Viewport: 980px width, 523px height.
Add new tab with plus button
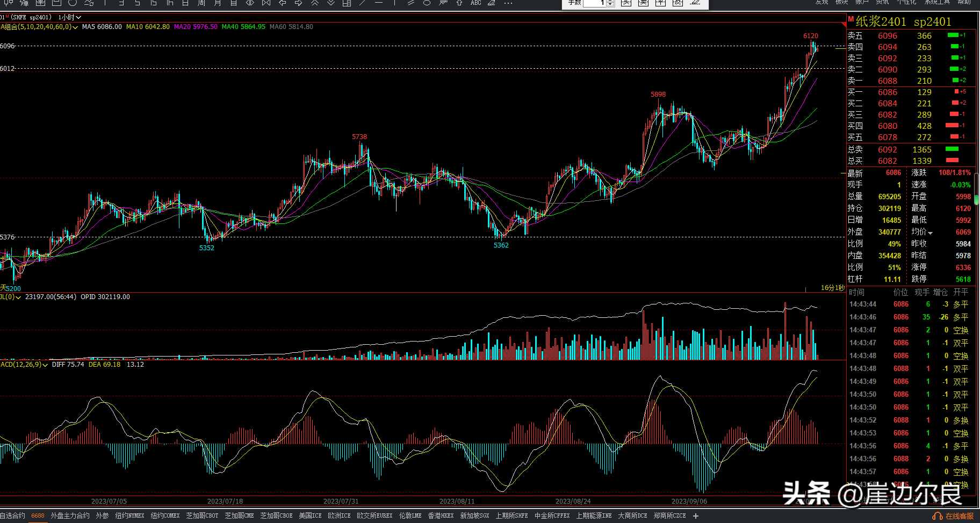(696, 516)
